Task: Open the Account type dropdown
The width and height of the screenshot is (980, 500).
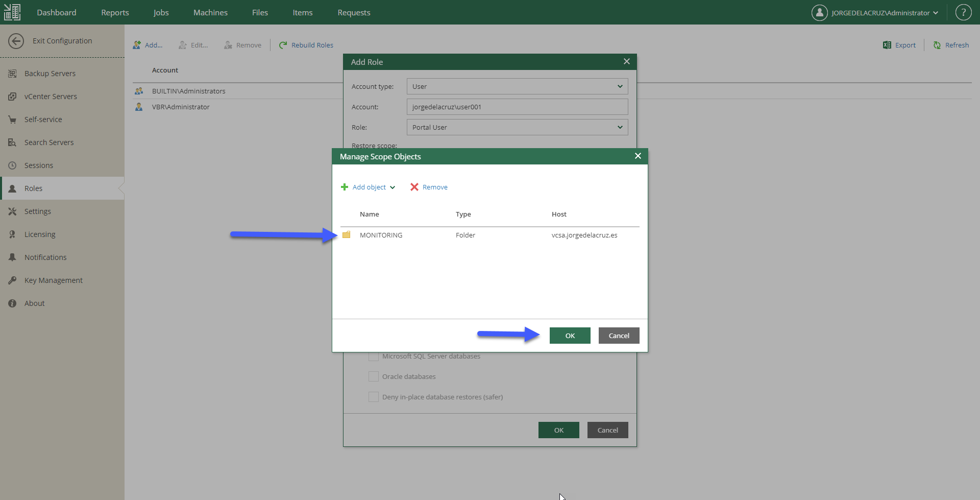Action: [517, 86]
